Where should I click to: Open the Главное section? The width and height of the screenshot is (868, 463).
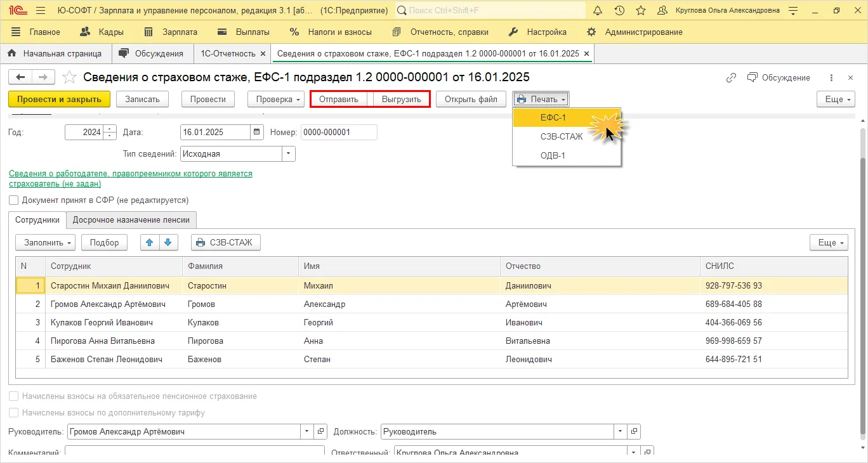[36, 32]
